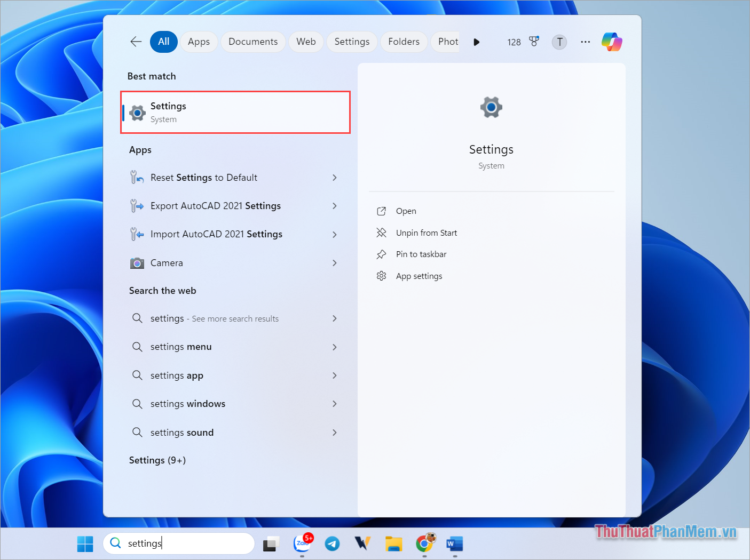Open Copilot from the search window
Screen dimensions: 750x560
point(611,42)
